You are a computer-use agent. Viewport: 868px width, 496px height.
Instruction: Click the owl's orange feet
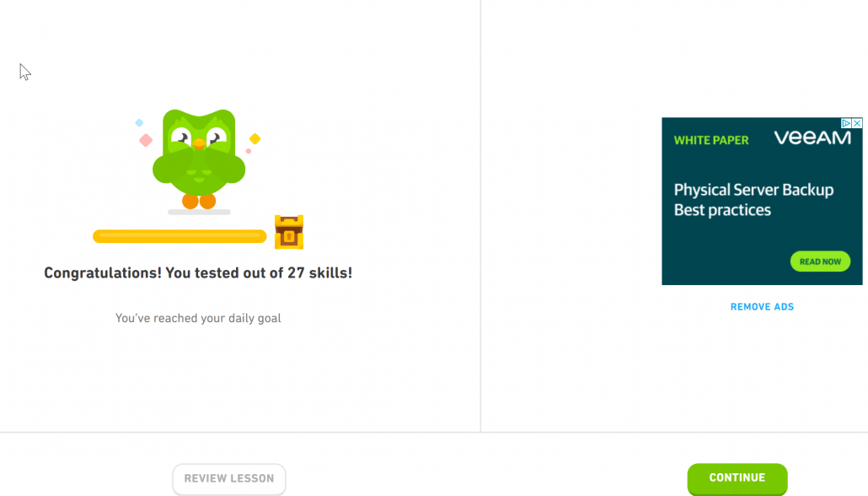tap(199, 201)
